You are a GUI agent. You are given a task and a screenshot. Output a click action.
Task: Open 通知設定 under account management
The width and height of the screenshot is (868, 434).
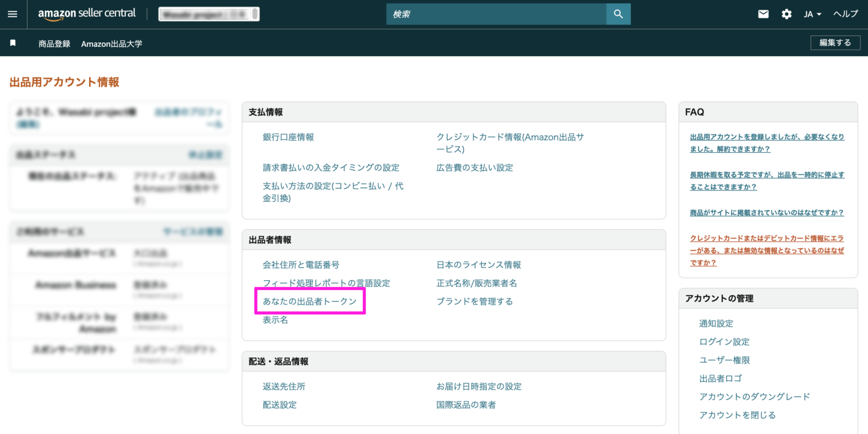716,323
